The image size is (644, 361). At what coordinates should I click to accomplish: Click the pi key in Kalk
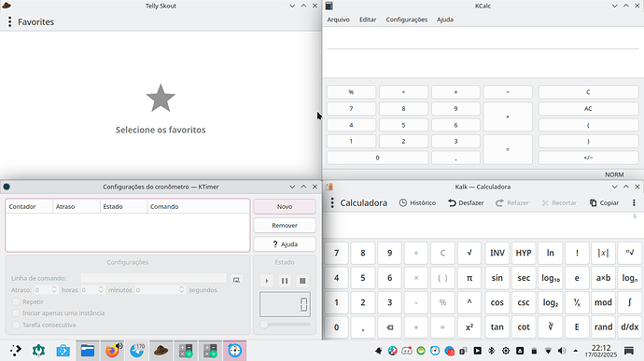(x=469, y=278)
